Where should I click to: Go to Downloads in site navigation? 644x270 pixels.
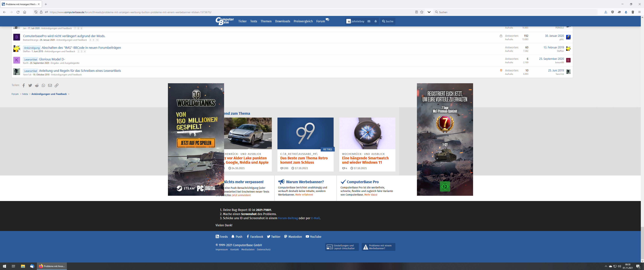tap(282, 21)
